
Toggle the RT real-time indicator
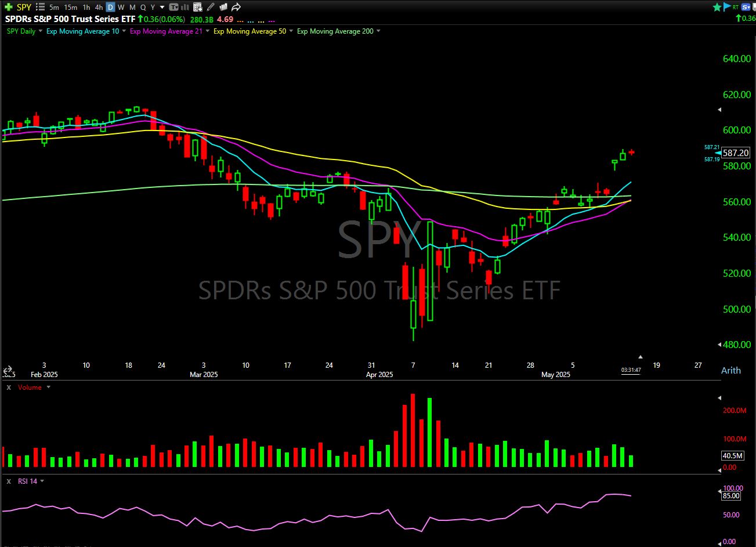736,7
